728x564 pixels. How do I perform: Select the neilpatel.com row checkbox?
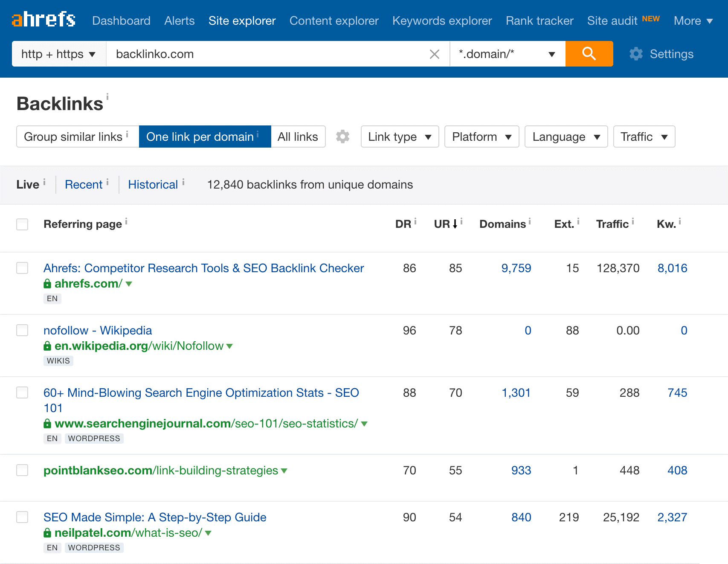pyautogui.click(x=22, y=517)
